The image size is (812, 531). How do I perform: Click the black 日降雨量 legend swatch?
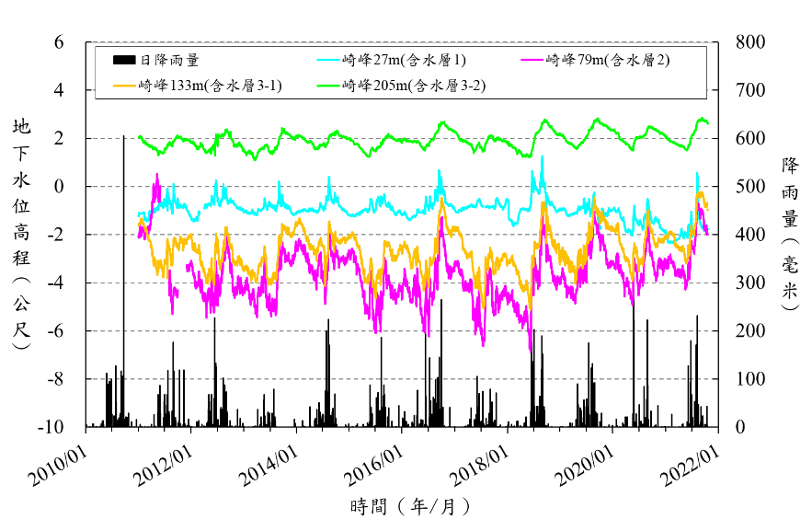coord(124,61)
